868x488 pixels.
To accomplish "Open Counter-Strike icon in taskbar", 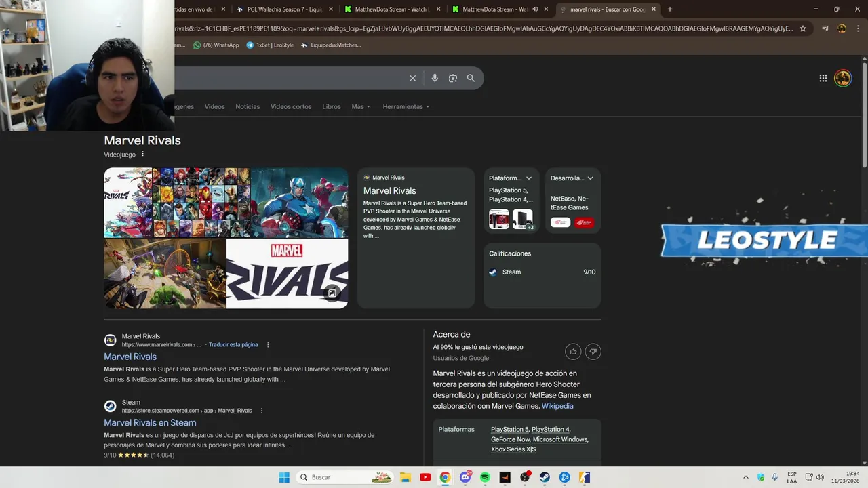I will click(585, 477).
